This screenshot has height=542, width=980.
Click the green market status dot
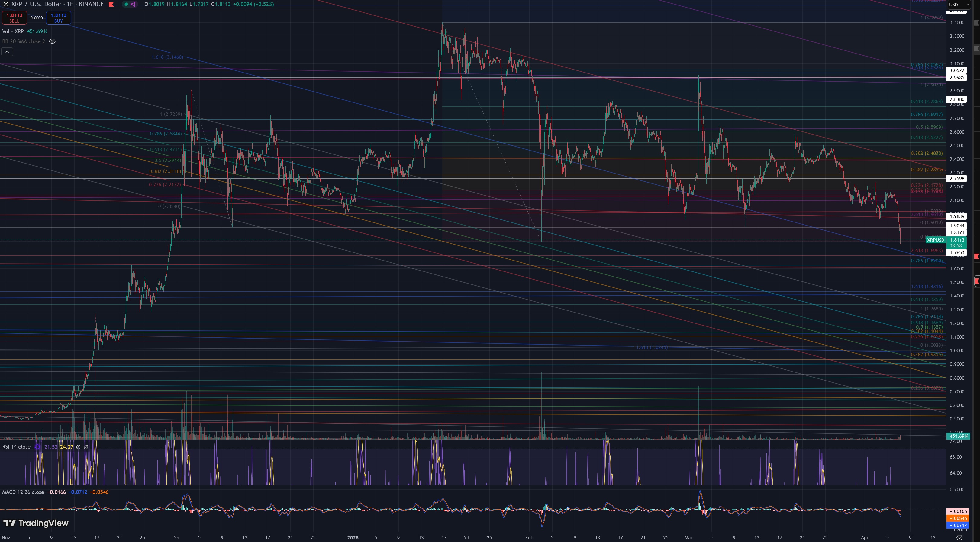[126, 4]
